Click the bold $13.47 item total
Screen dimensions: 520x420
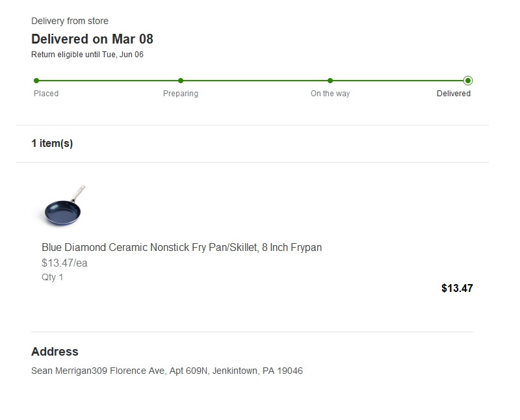(x=457, y=288)
